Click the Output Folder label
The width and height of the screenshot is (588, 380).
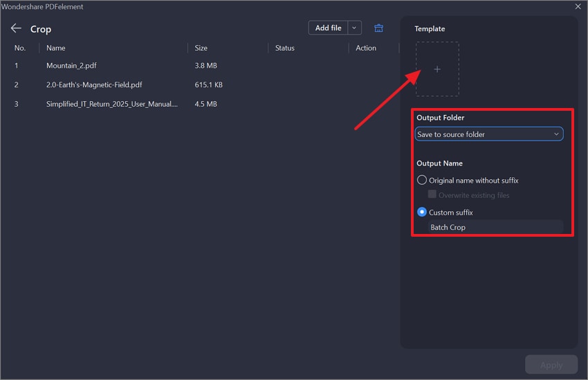(440, 118)
